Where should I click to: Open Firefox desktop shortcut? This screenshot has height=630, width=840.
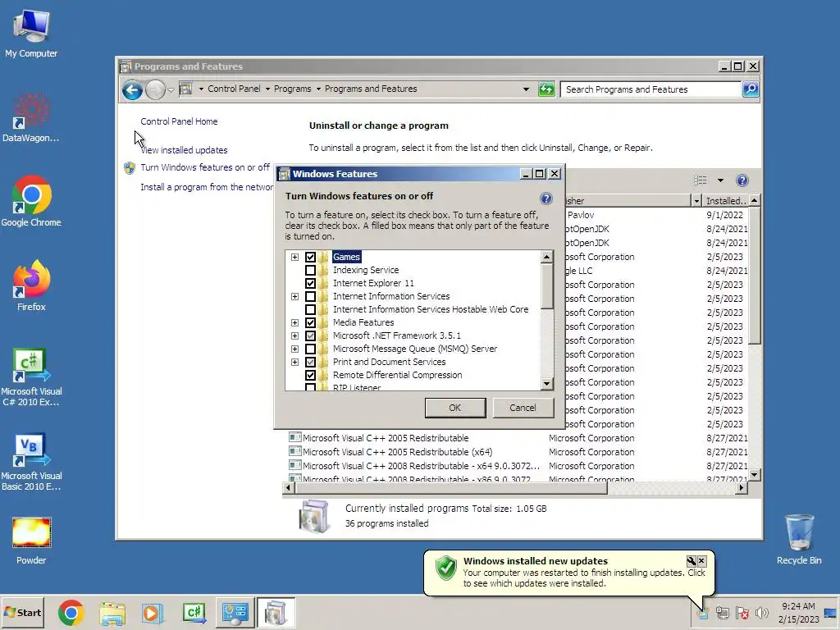[x=31, y=285]
